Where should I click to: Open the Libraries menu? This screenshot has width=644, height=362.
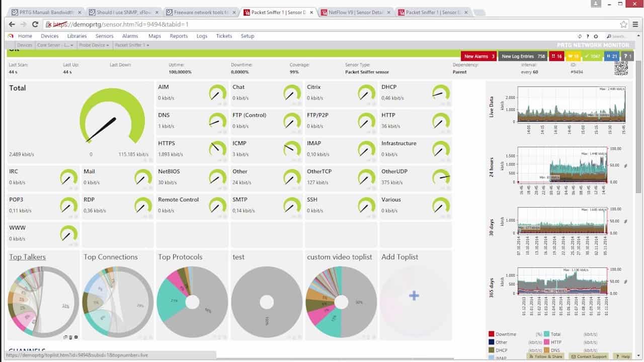77,36
